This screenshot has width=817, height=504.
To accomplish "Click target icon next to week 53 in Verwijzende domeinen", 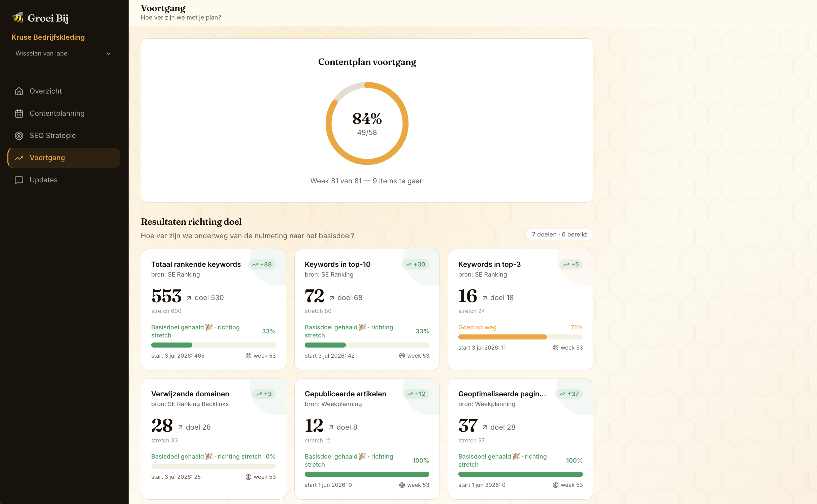I will click(249, 477).
